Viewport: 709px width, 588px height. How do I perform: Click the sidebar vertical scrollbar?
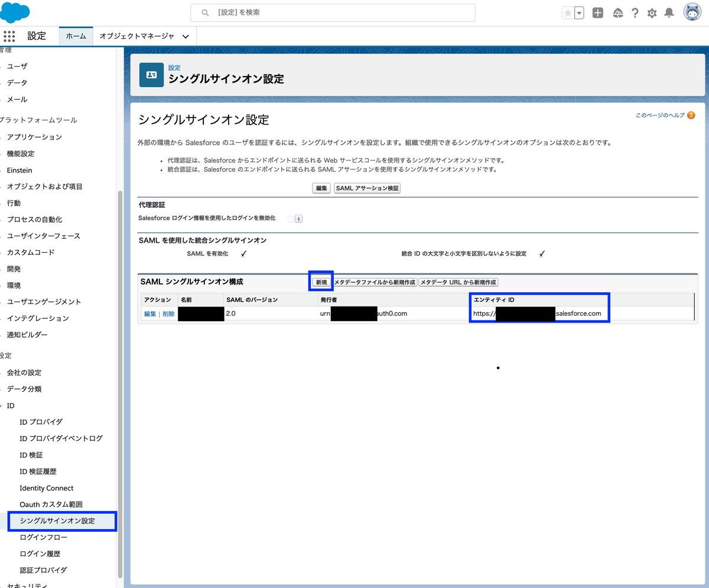(x=121, y=384)
